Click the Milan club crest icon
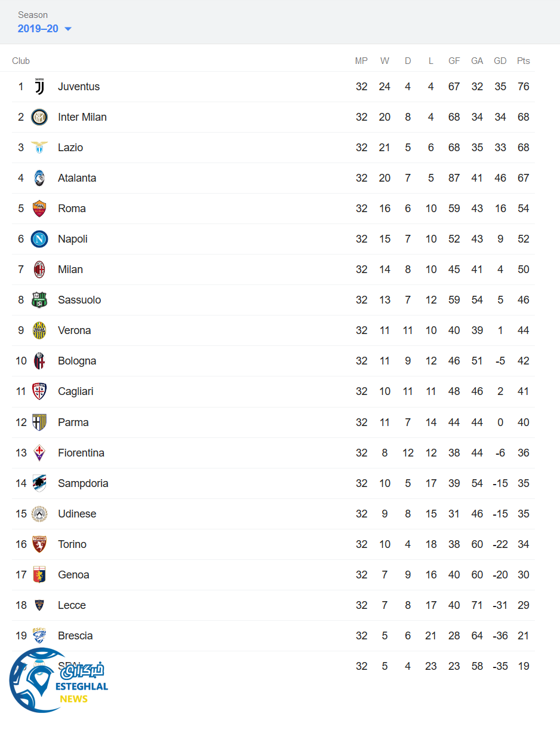 tap(39, 269)
